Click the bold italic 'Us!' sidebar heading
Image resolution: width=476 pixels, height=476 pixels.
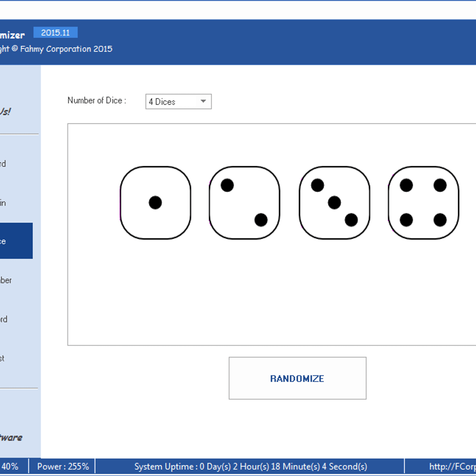pyautogui.click(x=6, y=111)
